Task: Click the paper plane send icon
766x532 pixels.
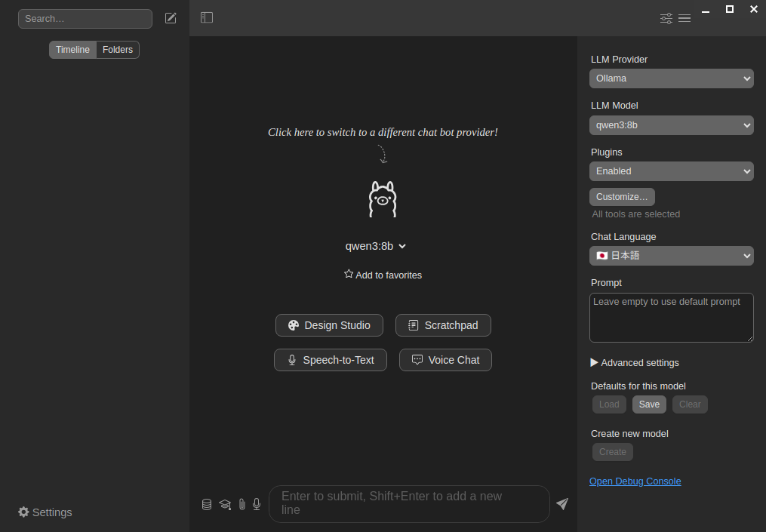Action: [562, 503]
